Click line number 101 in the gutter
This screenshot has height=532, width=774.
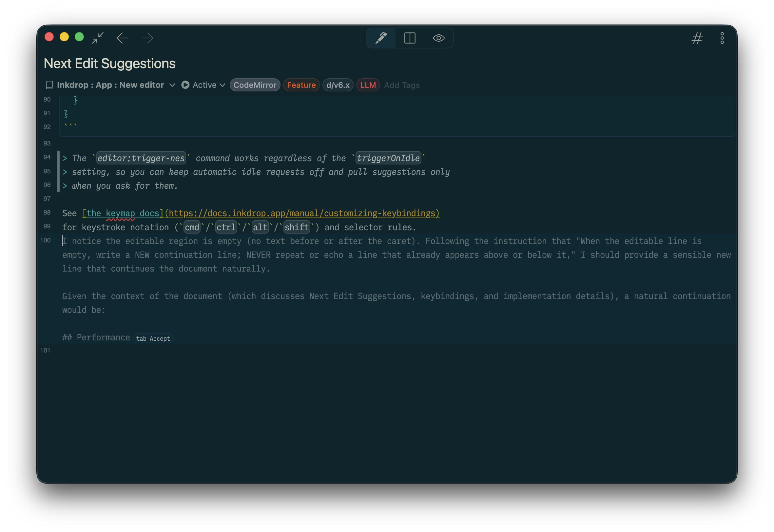coord(45,350)
